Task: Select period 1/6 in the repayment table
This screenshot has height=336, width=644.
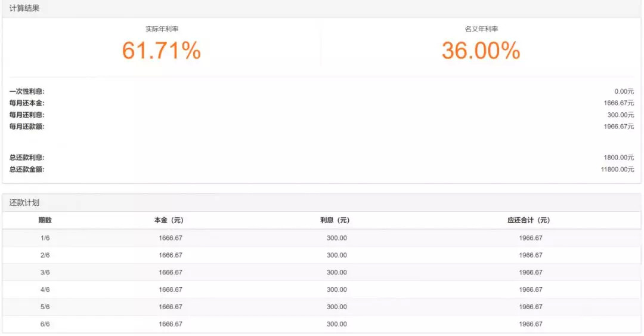Action: coord(45,238)
